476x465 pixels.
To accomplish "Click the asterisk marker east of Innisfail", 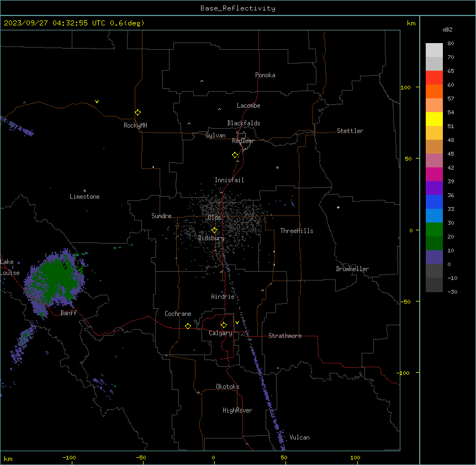I will (277, 167).
